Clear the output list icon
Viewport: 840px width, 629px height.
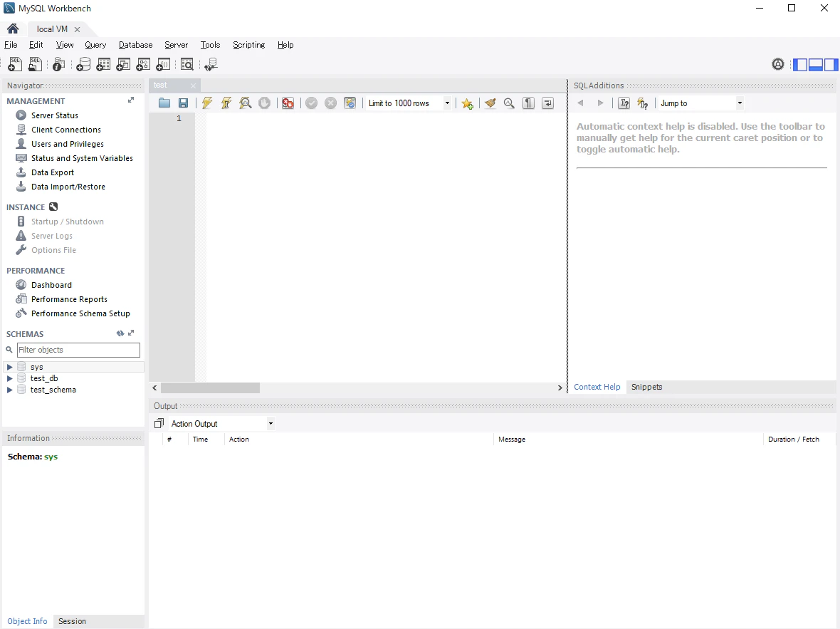point(159,424)
